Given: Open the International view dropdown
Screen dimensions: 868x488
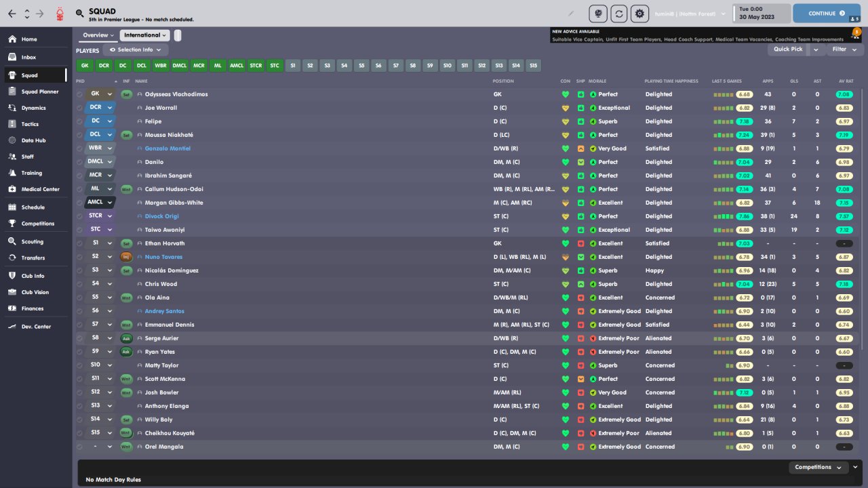Looking at the screenshot, I should (145, 35).
